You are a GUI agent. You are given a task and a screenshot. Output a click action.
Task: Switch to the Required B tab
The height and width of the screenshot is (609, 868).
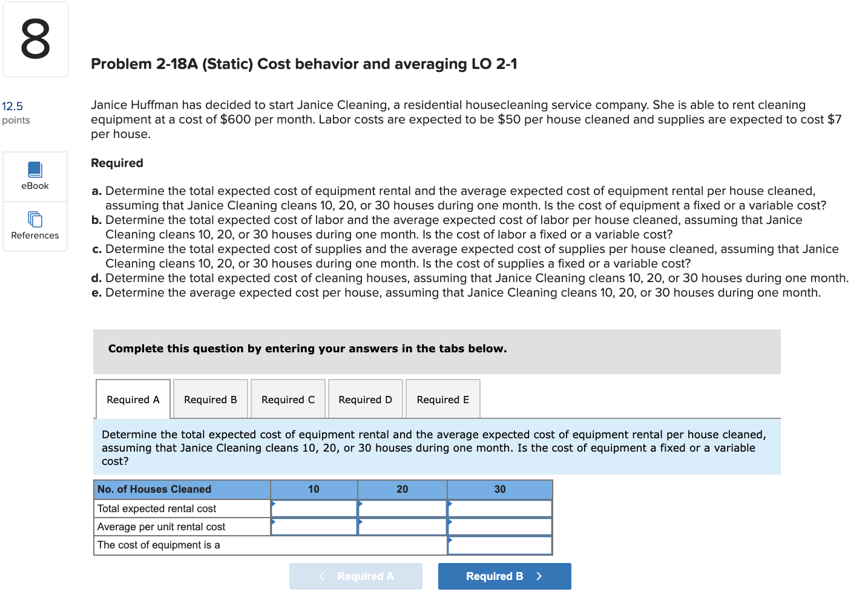pyautogui.click(x=210, y=399)
